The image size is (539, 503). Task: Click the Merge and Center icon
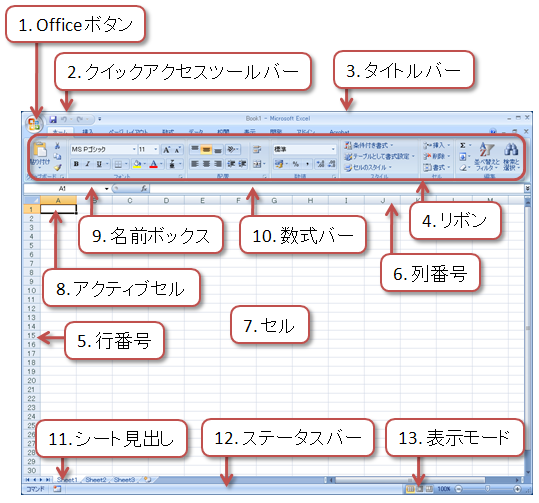coord(258,164)
